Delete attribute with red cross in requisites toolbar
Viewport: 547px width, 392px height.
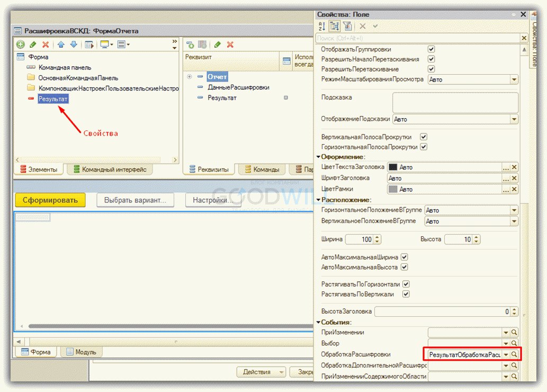(x=230, y=44)
